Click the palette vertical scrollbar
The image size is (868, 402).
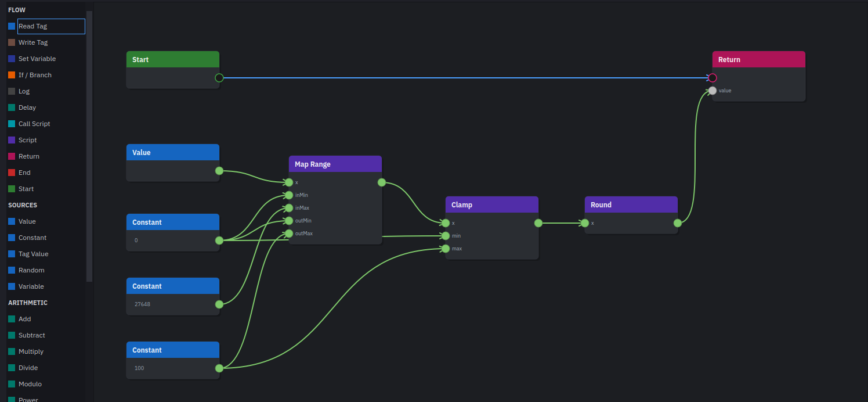[89, 146]
